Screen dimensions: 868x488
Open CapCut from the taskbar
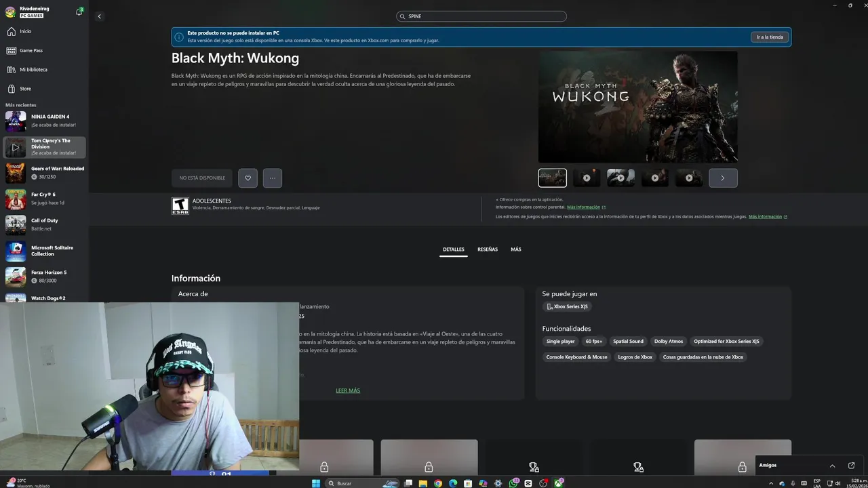(528, 483)
